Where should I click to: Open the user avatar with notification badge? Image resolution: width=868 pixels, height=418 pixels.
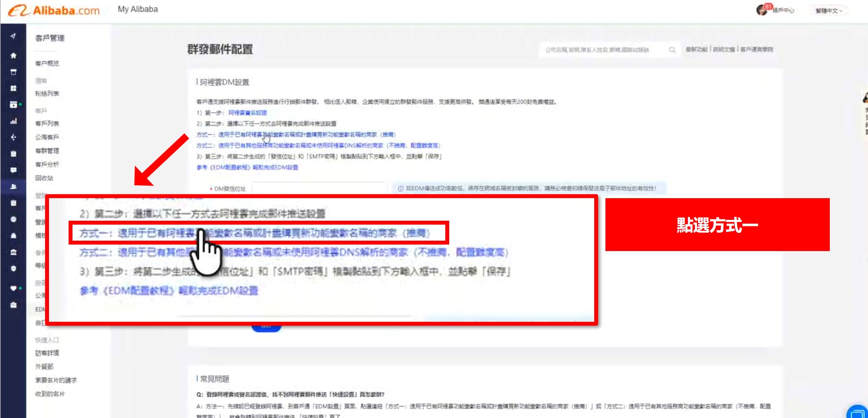click(x=762, y=10)
